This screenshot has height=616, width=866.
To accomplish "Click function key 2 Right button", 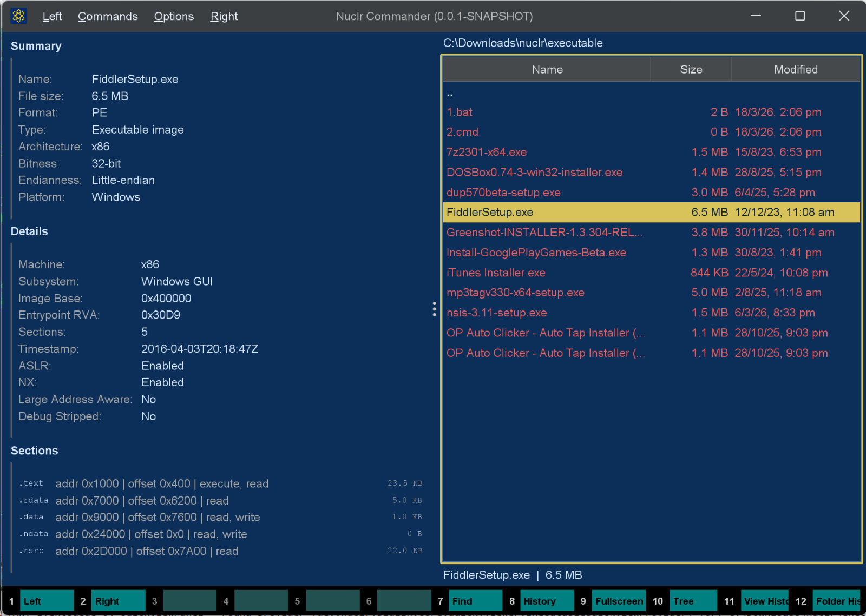I will (118, 601).
